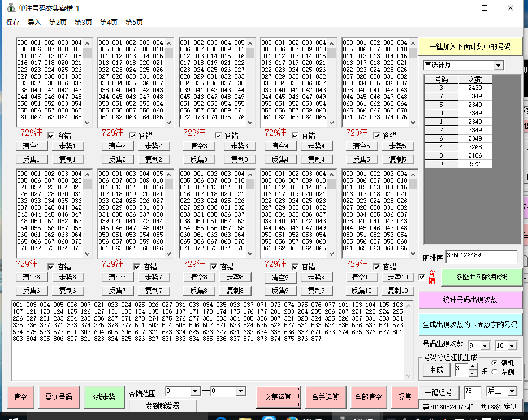Open the 导入 menu
Screen dimensions: 528x420
34,23
